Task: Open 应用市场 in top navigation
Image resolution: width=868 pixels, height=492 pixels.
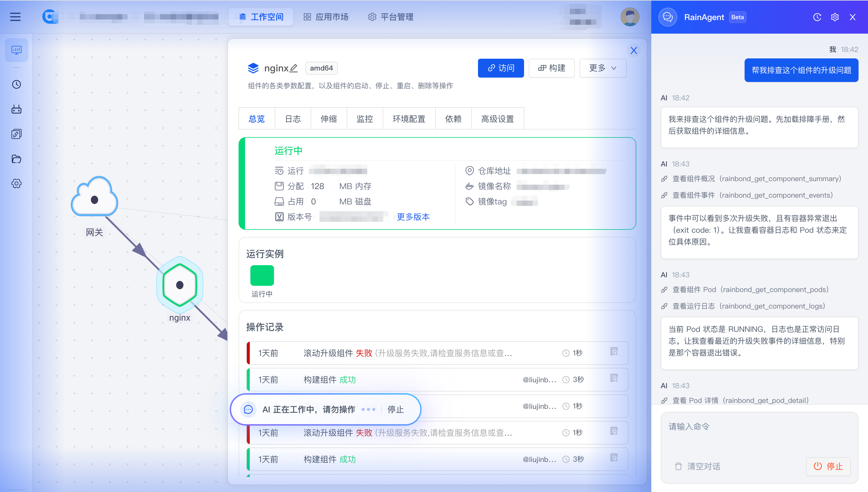Action: pyautogui.click(x=326, y=17)
